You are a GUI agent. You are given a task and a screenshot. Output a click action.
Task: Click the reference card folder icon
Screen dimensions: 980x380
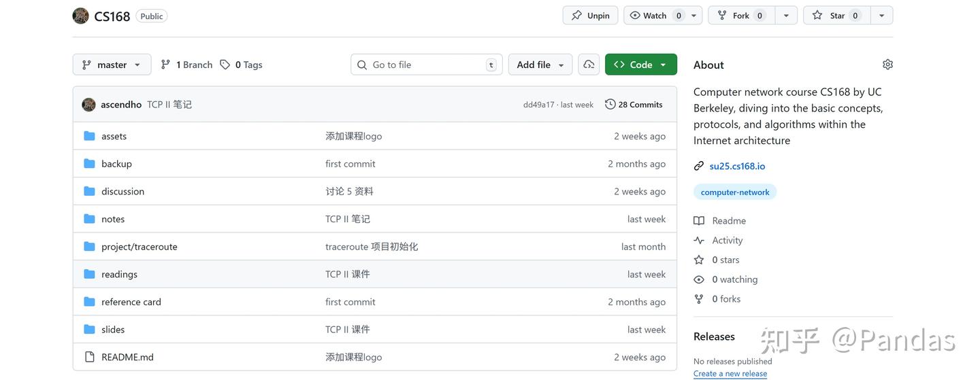click(89, 302)
